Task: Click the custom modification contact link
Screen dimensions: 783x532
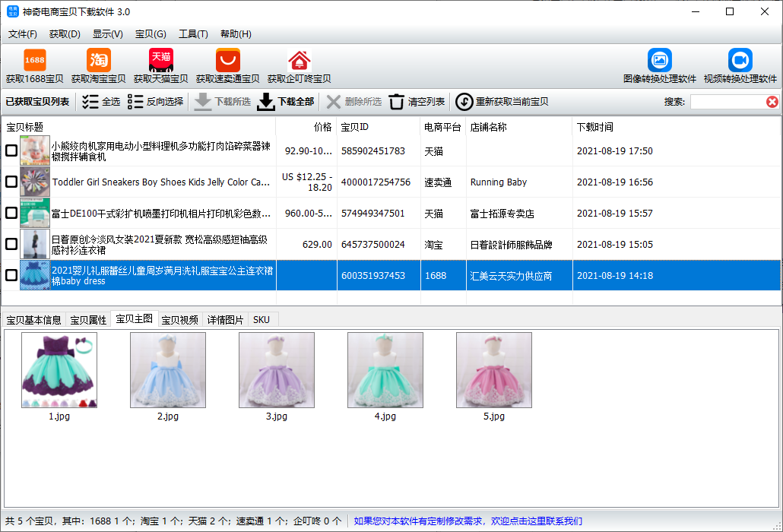Action: click(468, 521)
